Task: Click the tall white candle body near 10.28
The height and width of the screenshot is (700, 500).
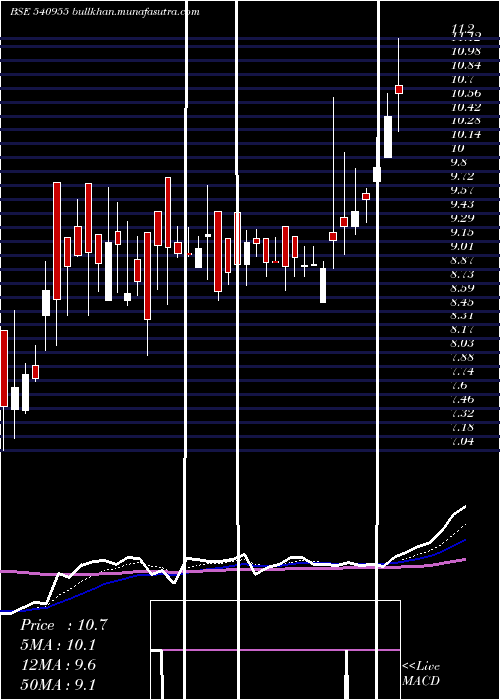Action: 388,137
